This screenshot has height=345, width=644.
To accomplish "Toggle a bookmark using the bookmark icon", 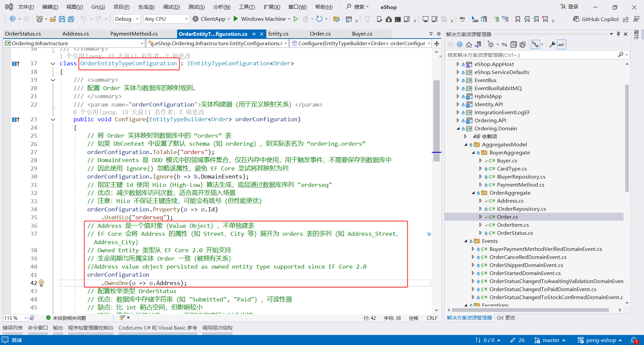I will [x=518, y=19].
